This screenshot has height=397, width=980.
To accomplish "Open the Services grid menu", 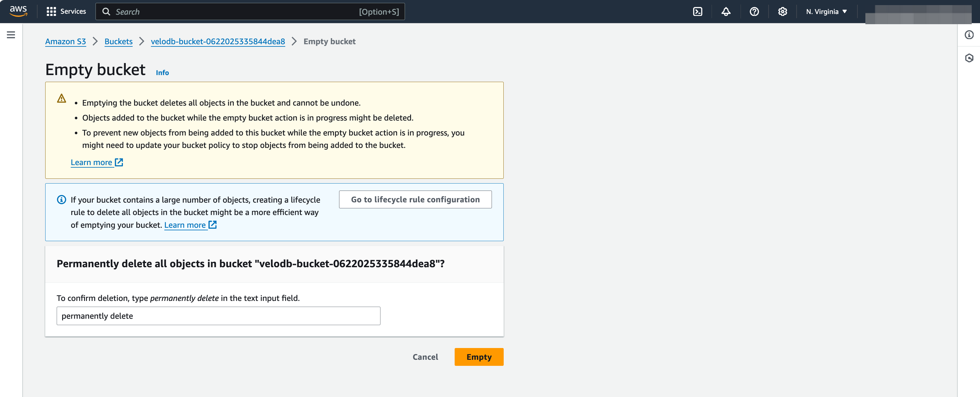I will pos(66,11).
